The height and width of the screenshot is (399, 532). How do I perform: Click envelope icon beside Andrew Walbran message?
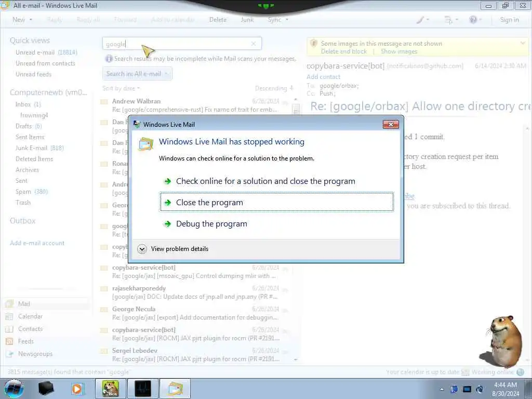pyautogui.click(x=104, y=102)
